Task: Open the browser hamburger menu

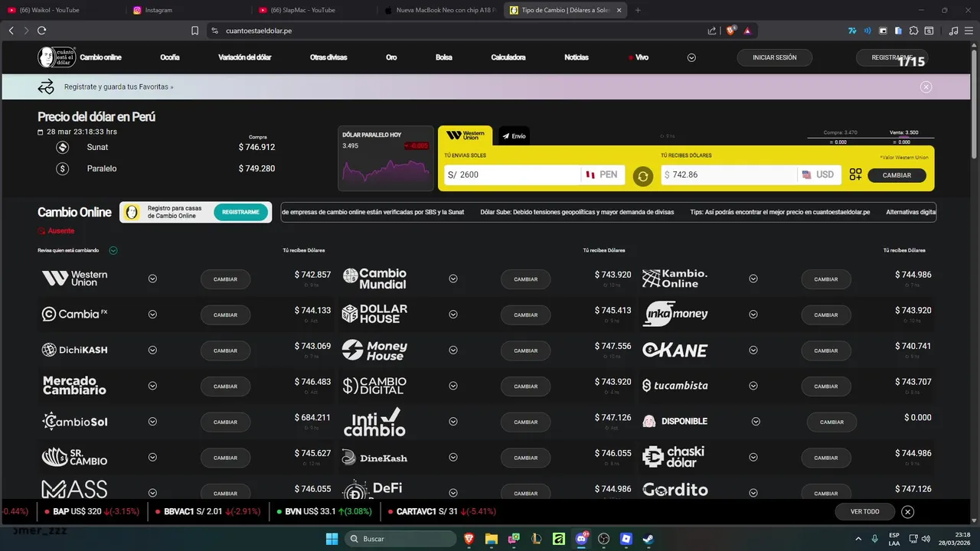Action: (x=969, y=31)
